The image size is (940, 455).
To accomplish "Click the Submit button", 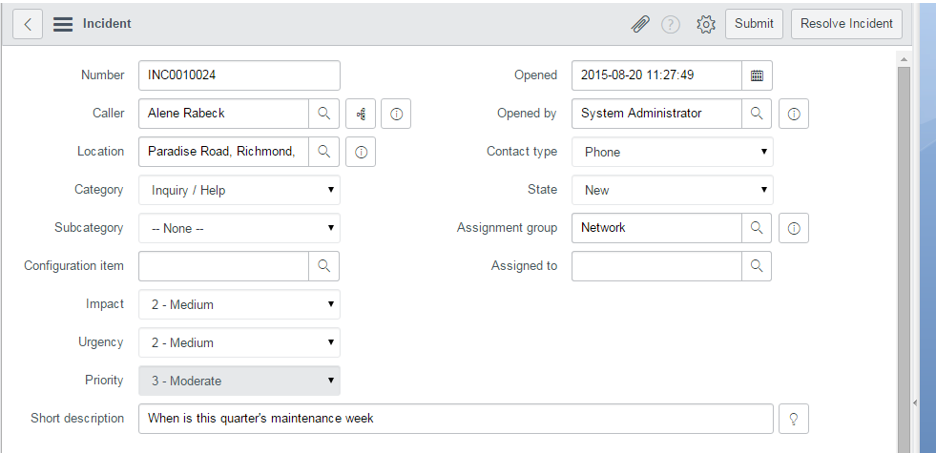I will tap(754, 24).
